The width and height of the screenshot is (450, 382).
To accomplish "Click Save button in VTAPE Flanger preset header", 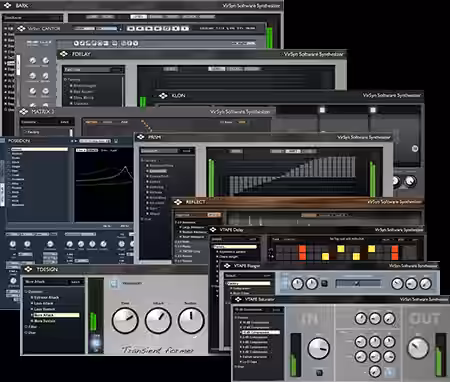I will (267, 276).
